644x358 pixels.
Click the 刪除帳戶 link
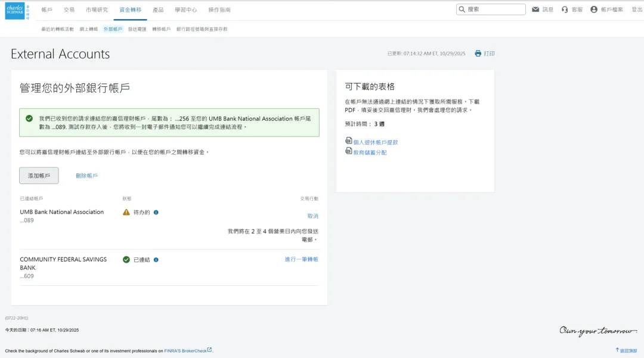86,176
